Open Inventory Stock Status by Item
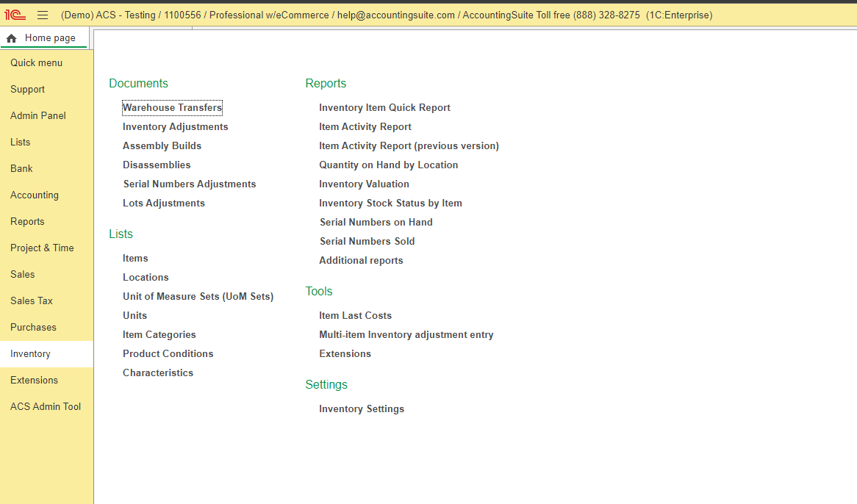857x504 pixels. [x=390, y=203]
